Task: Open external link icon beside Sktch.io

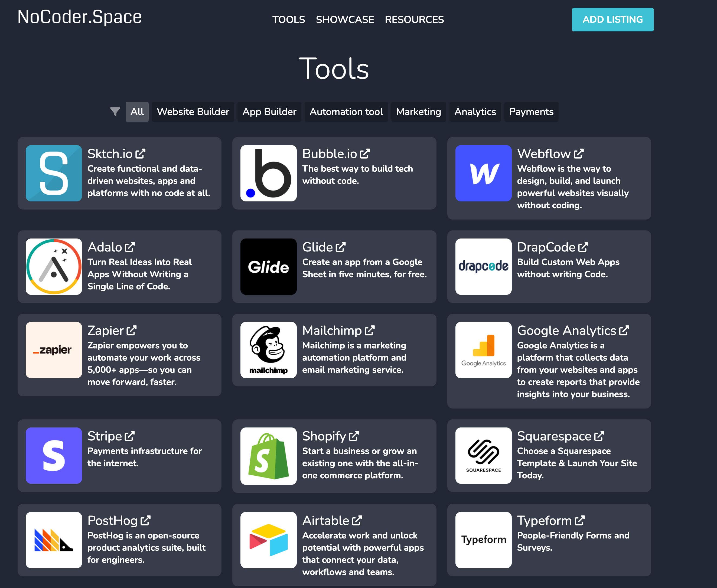Action: tap(140, 154)
